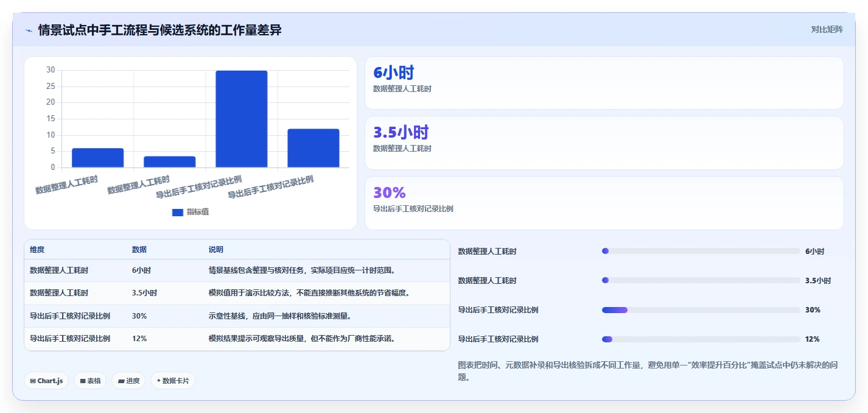Image resolution: width=868 pixels, height=413 pixels.
Task: Click the small icon before the header title
Action: [x=29, y=30]
